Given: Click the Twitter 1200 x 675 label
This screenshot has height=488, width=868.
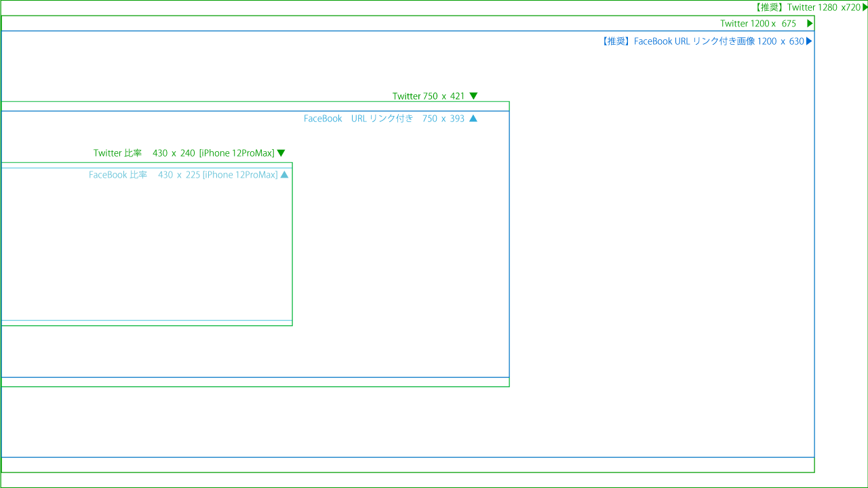Looking at the screenshot, I should 758,24.
